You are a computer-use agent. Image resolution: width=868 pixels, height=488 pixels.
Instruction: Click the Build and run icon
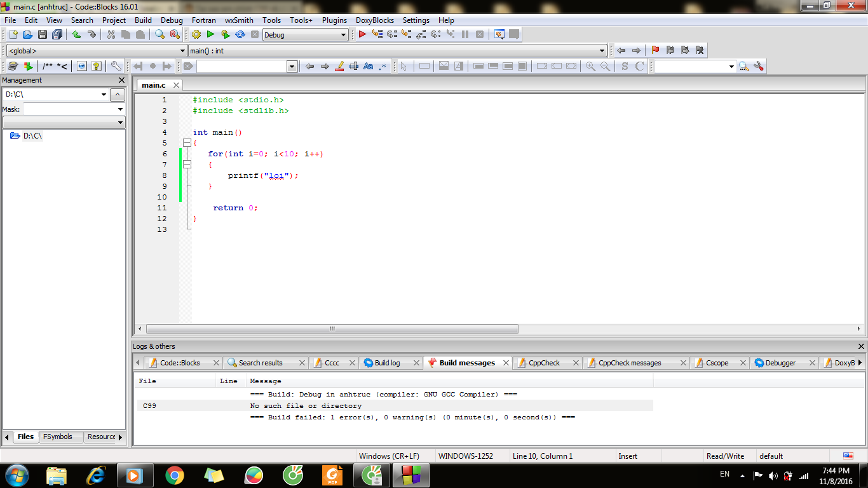click(x=225, y=35)
